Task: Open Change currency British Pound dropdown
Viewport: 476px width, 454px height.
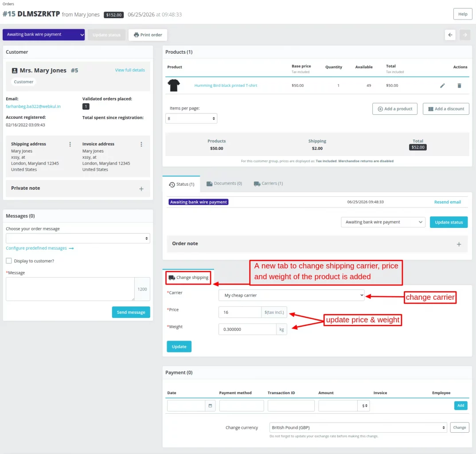Action: tap(358, 427)
